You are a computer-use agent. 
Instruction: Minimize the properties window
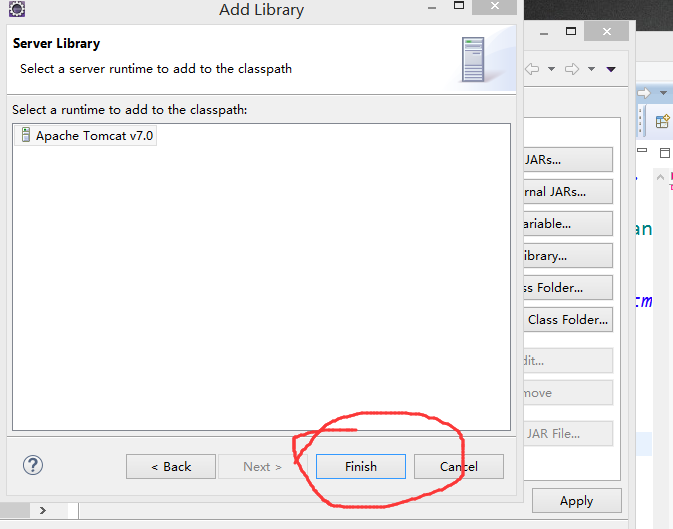544,33
